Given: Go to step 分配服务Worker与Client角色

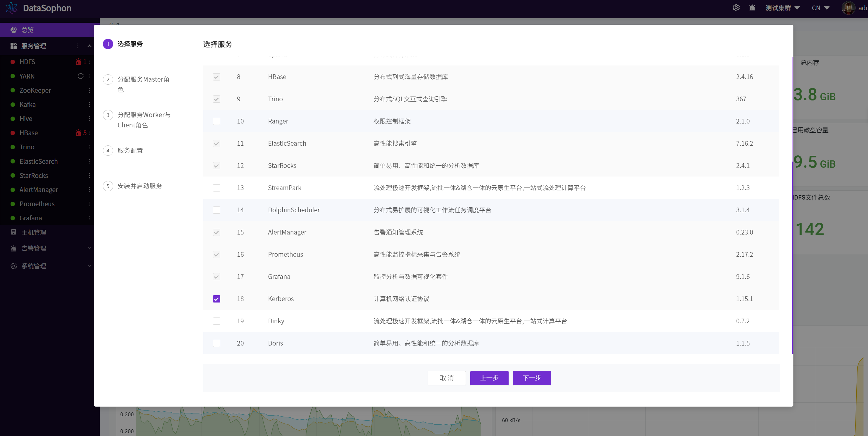Looking at the screenshot, I should [x=144, y=120].
